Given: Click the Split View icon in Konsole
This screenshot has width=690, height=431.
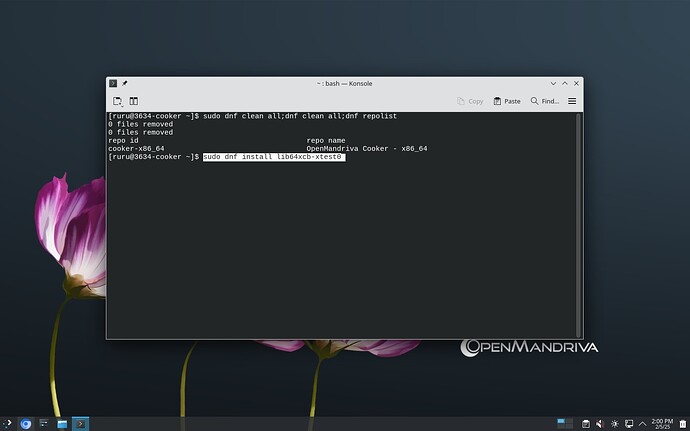Looking at the screenshot, I should click(133, 101).
